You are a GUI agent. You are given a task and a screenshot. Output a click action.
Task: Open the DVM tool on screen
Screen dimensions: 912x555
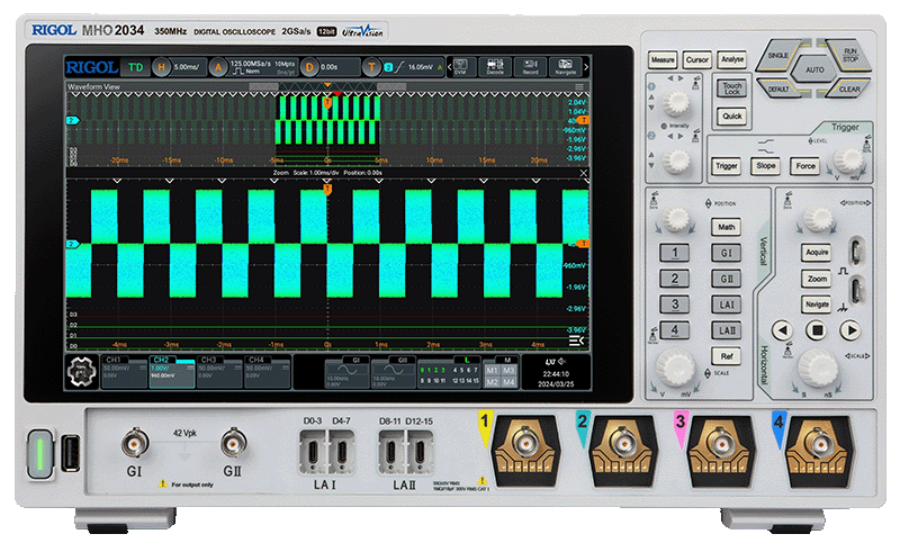point(460,67)
